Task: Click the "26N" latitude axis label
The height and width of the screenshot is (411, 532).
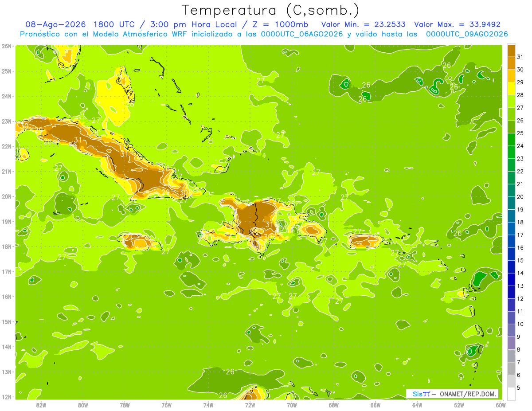Action: 7,46
